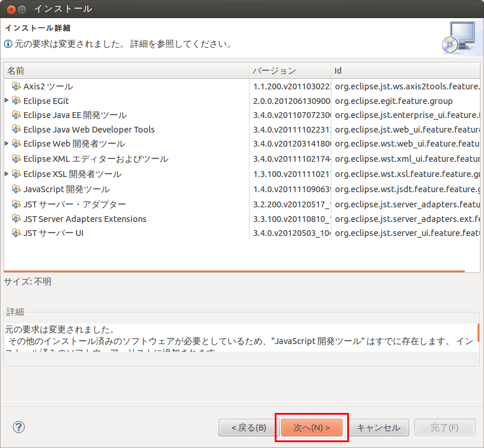
Task: Click the Id cell of JST サーバー・アダプター
Action: (x=407, y=204)
